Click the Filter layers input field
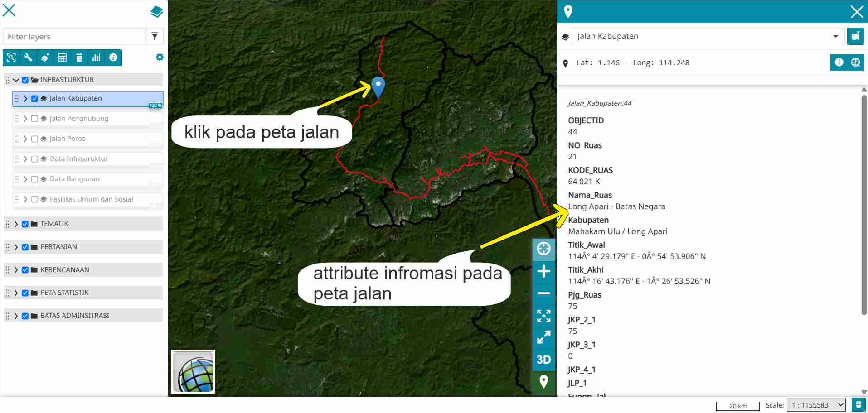868x413 pixels. coord(75,36)
